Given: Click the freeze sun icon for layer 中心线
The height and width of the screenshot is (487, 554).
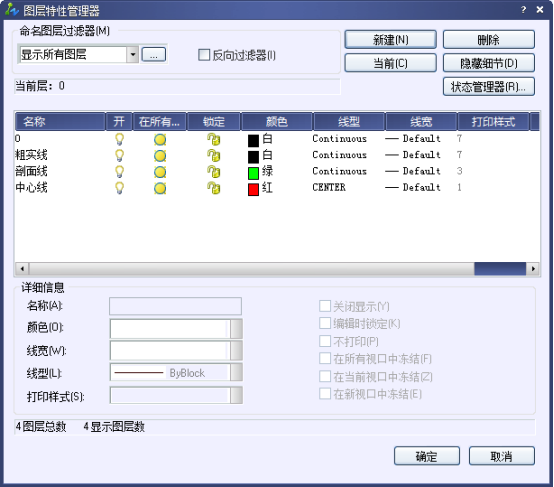Looking at the screenshot, I should (x=160, y=188).
